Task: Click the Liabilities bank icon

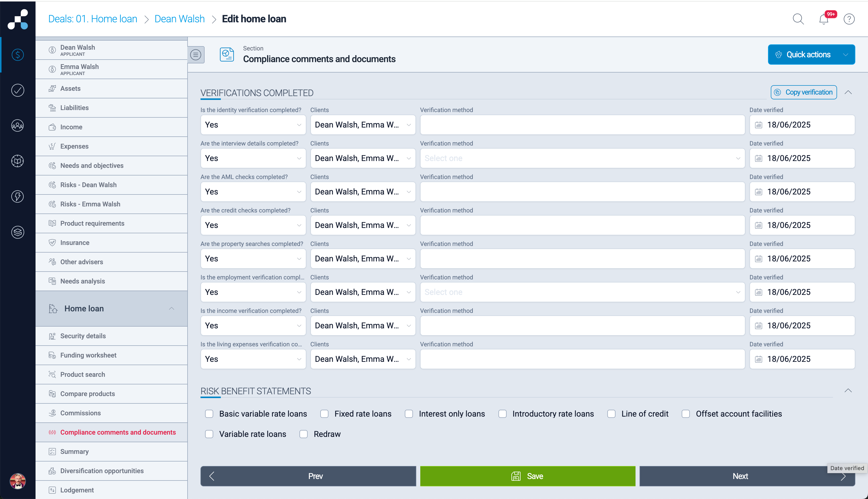Action: (52, 108)
